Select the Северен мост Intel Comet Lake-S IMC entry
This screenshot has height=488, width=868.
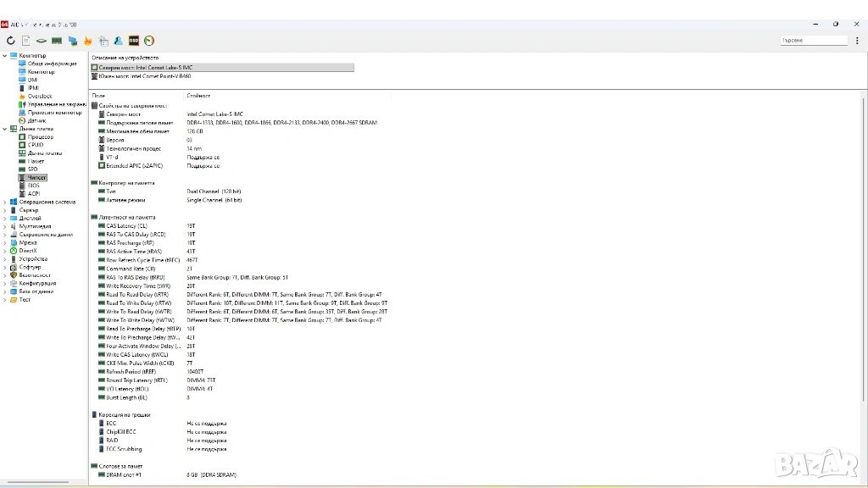[x=144, y=67]
